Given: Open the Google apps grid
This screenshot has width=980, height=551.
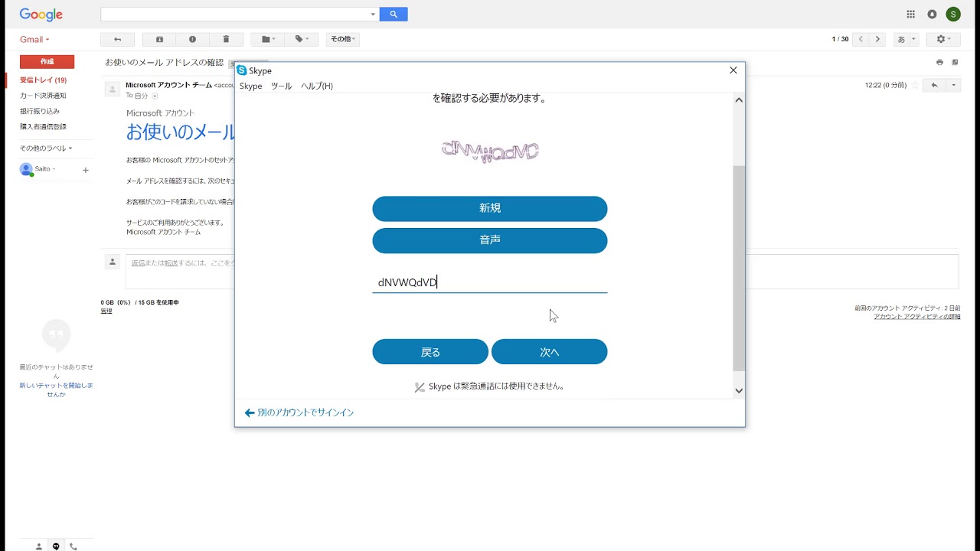Looking at the screenshot, I should coord(910,15).
